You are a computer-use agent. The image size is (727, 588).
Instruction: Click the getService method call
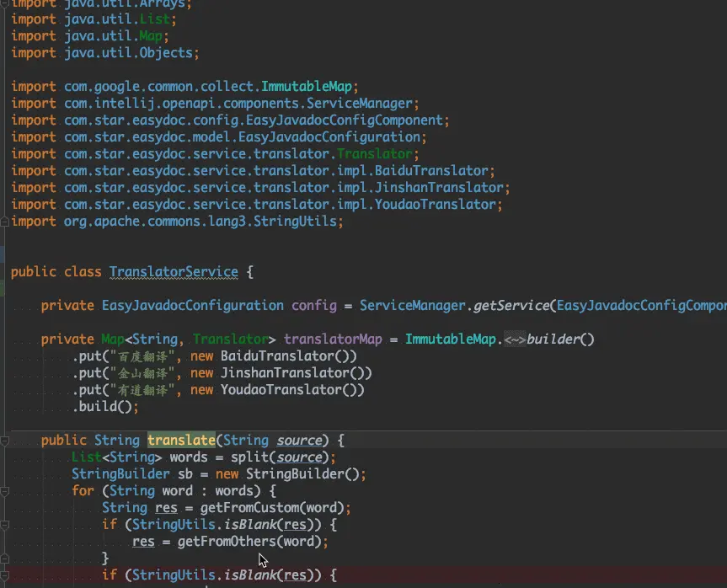(511, 306)
